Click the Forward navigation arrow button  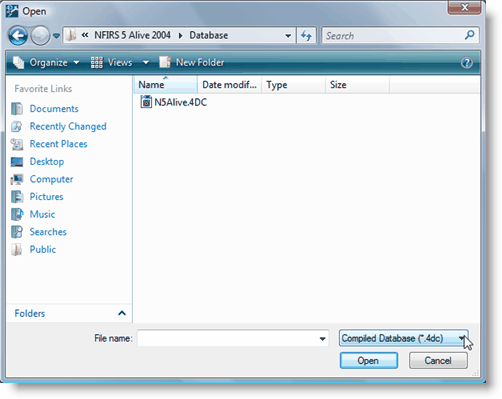coord(40,35)
